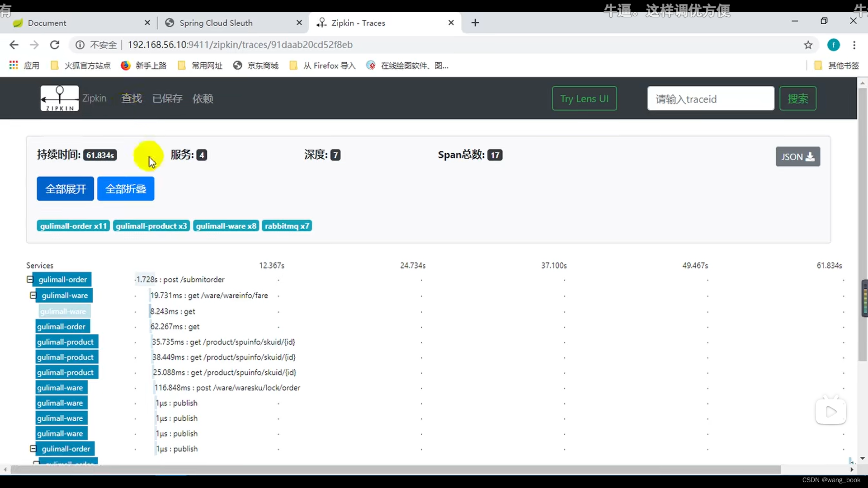Open the 在线绘图软件 bookmark
The width and height of the screenshot is (868, 488).
point(408,66)
